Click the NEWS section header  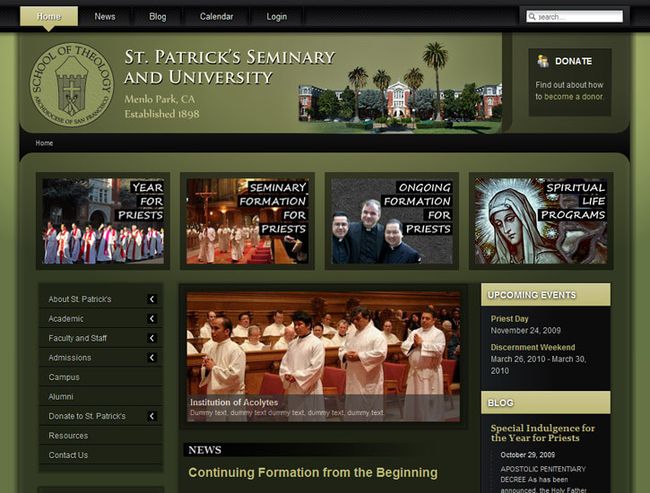pyautogui.click(x=205, y=450)
